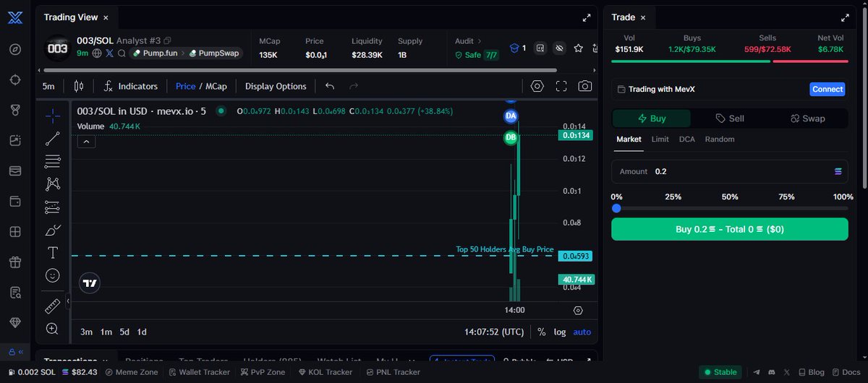This screenshot has height=383, width=868.
Task: Switch to the Limit order type
Action: pos(660,139)
